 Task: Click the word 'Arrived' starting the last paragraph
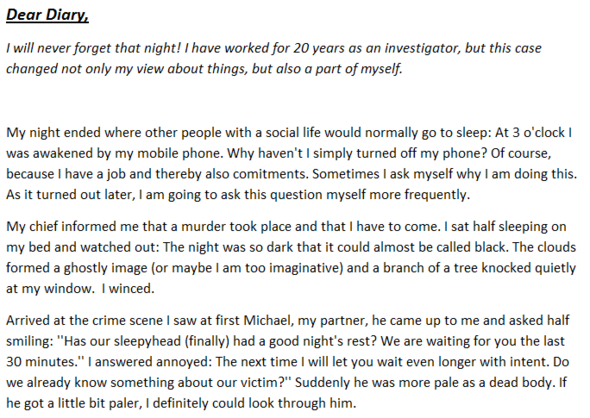(27, 320)
